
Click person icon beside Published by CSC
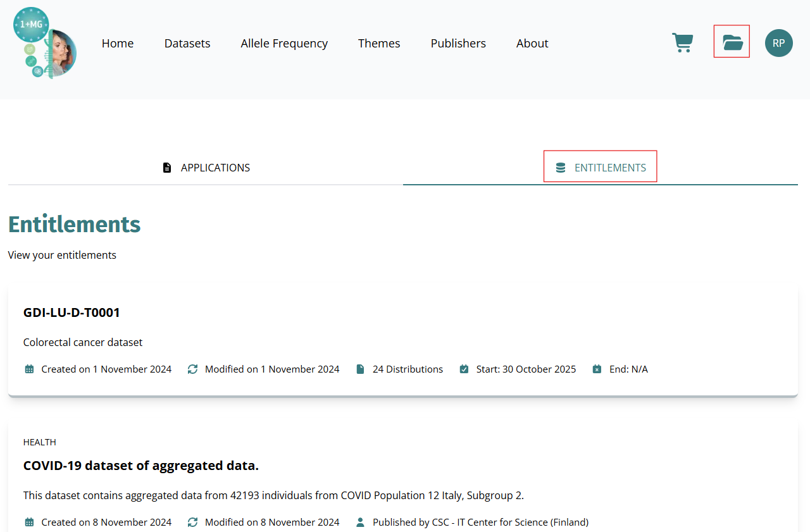coord(360,522)
